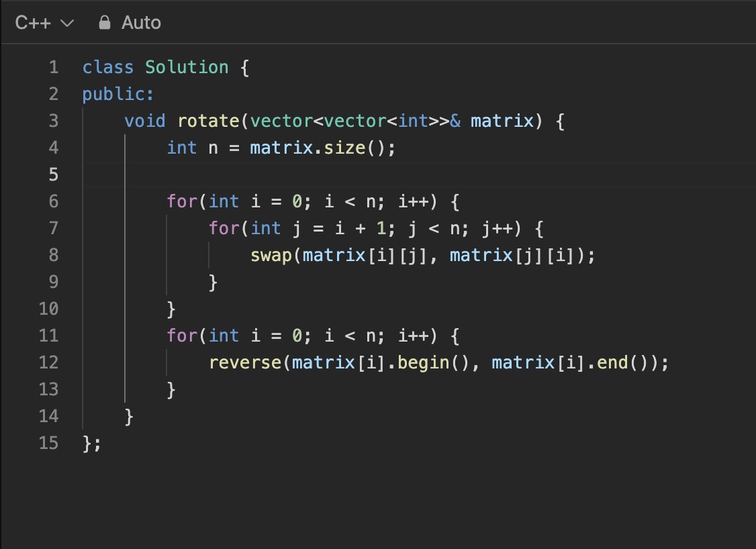This screenshot has width=756, height=549.
Task: Click closing brace on line 14
Action: [x=129, y=417]
